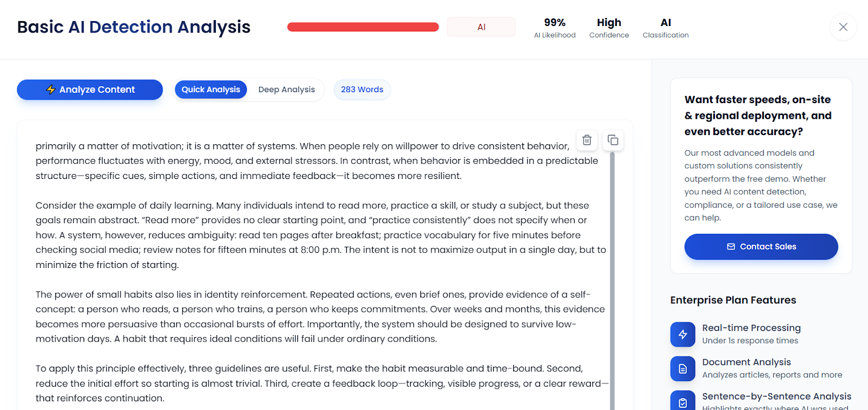Switch to Deep Analysis mode
The height and width of the screenshot is (410, 868).
286,89
